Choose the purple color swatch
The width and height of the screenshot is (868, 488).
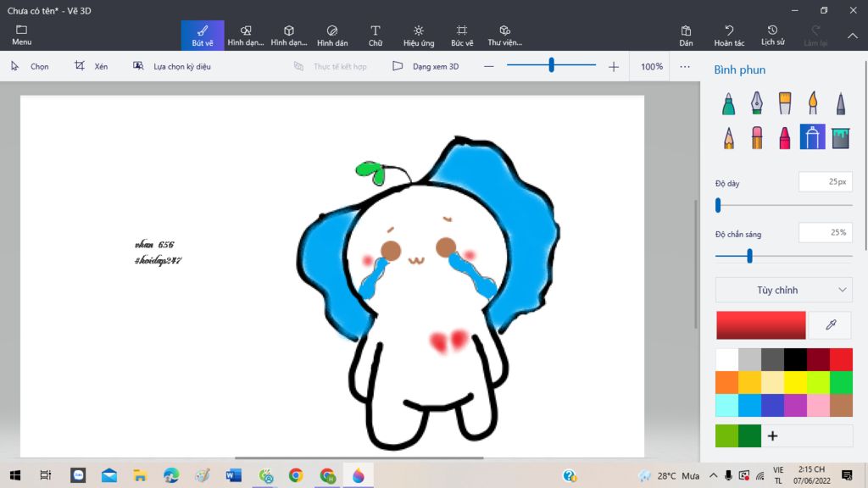795,405
